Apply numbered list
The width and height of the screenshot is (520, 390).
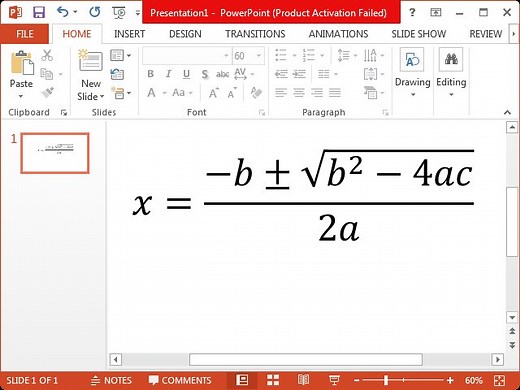[313, 55]
